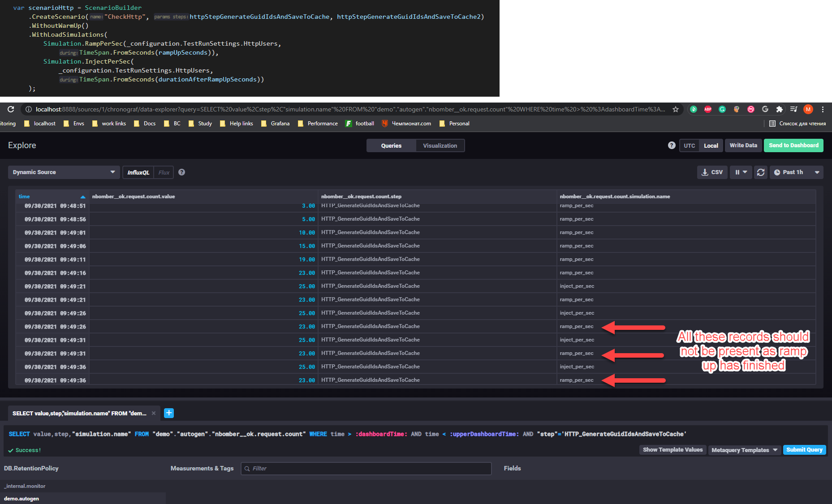Select the Adblock Plus extension icon
The image size is (832, 504).
click(x=708, y=109)
